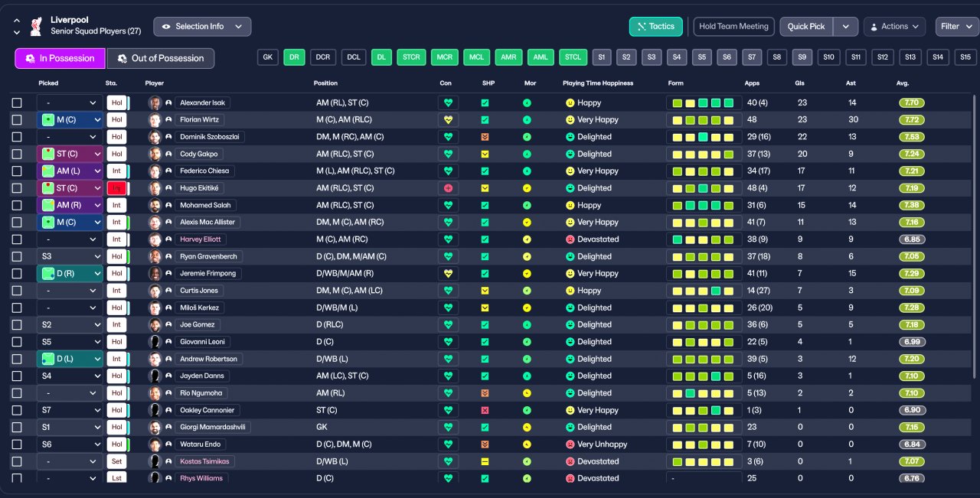Open the Filter dropdown

(x=956, y=27)
